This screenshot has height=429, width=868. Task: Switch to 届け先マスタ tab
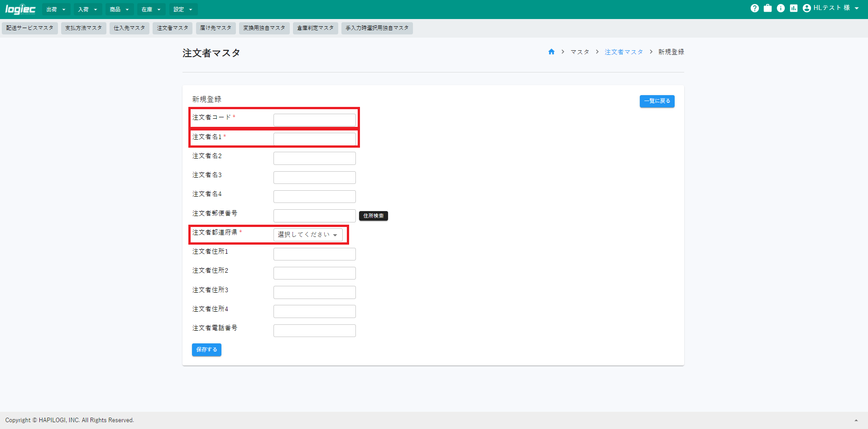pos(216,28)
